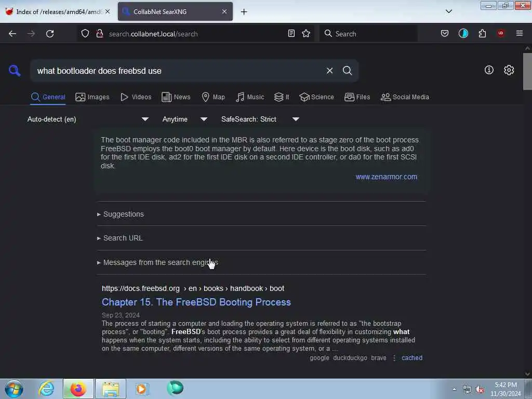
Task: Open SafeSearch: Strict dropdown
Action: click(x=260, y=119)
